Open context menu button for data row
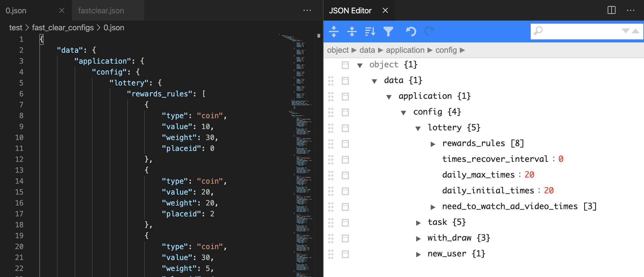644x277 pixels. [345, 81]
